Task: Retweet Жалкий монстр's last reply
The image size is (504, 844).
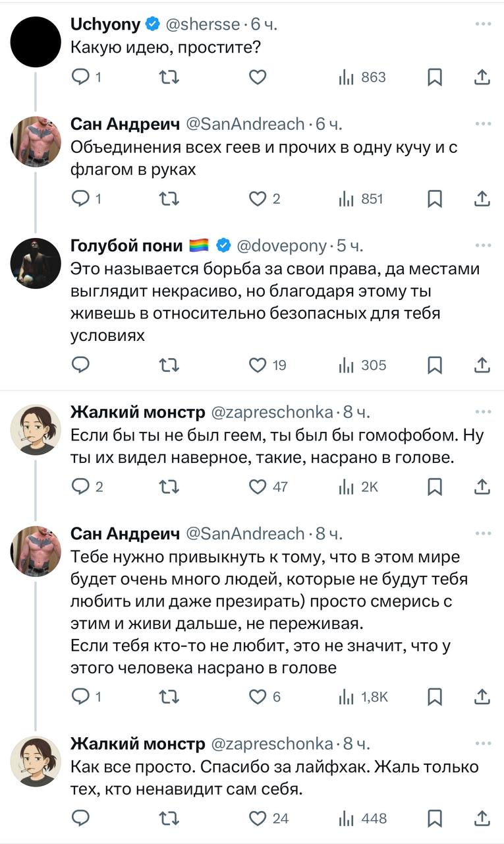Action: tap(169, 820)
